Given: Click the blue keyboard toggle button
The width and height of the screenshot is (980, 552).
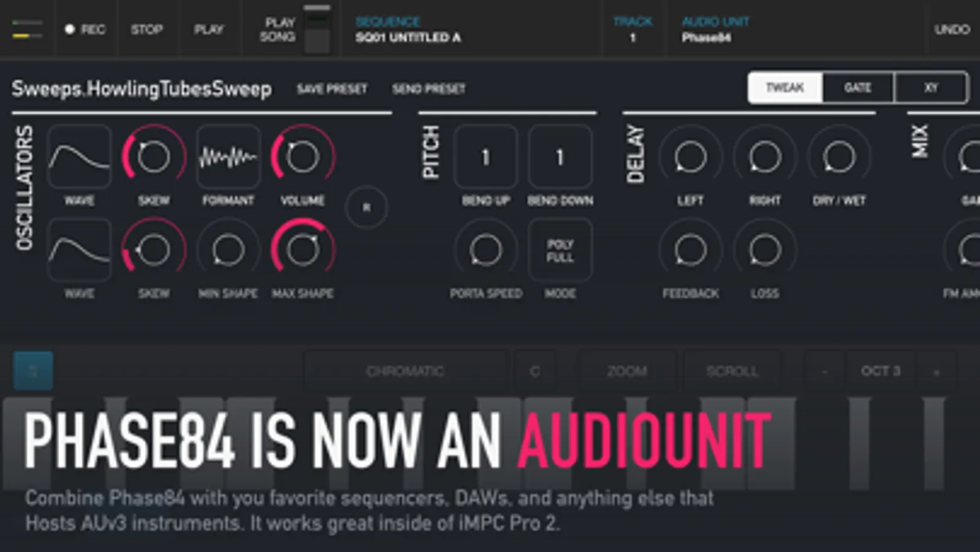Looking at the screenshot, I should pyautogui.click(x=33, y=370).
